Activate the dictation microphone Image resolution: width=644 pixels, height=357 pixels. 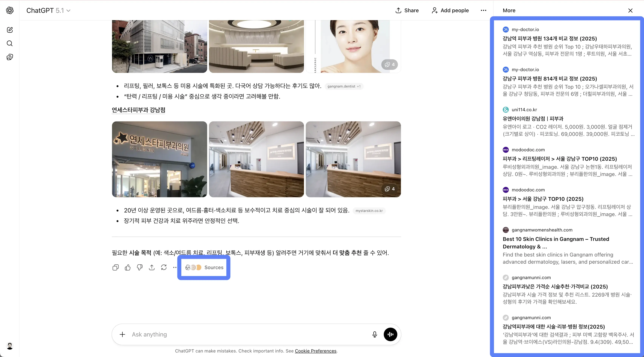(x=375, y=335)
